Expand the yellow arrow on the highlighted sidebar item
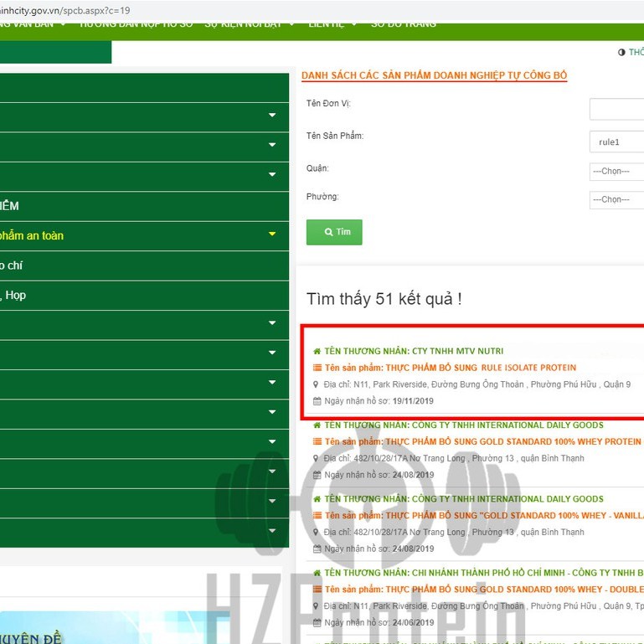This screenshot has height=644, width=644. pyautogui.click(x=272, y=235)
